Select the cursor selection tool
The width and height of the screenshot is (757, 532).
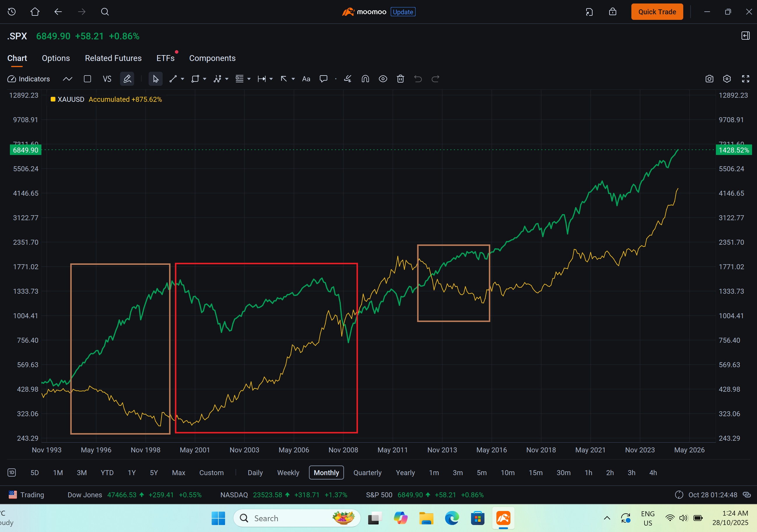tap(156, 79)
